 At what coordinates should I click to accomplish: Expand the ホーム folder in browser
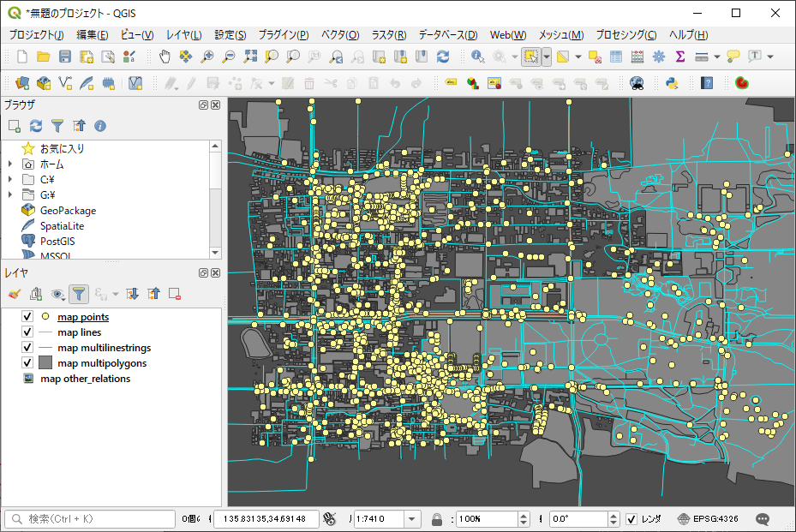click(9, 164)
